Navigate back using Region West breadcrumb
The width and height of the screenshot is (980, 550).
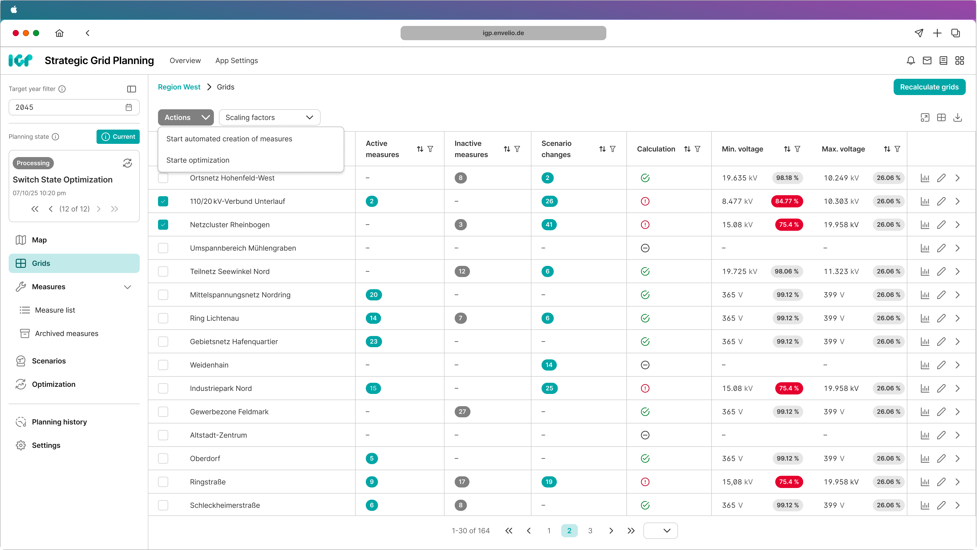click(x=179, y=87)
